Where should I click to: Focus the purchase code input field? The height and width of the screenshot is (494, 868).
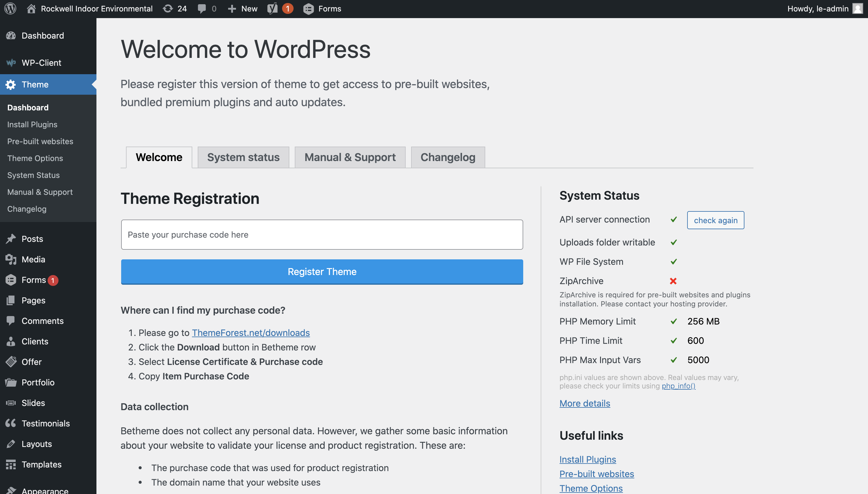tap(322, 235)
